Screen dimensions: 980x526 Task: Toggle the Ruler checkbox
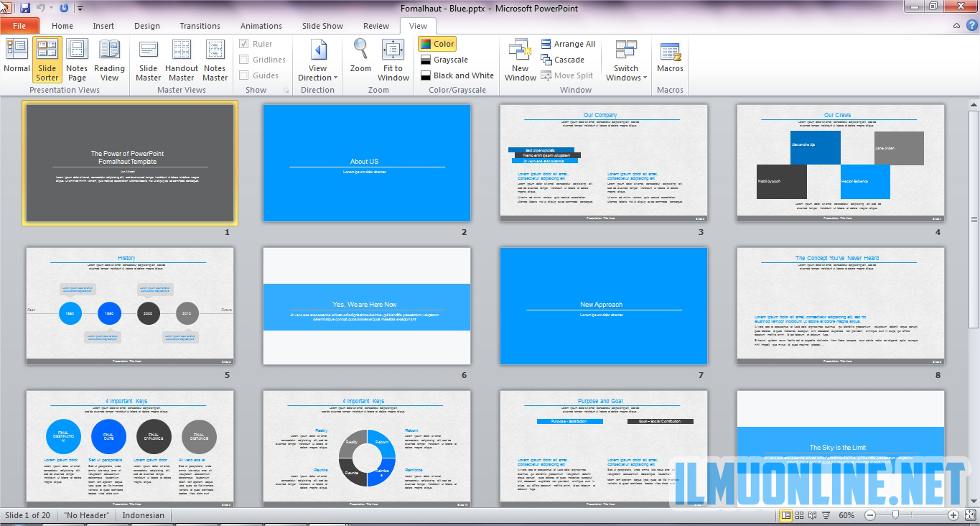coord(244,44)
